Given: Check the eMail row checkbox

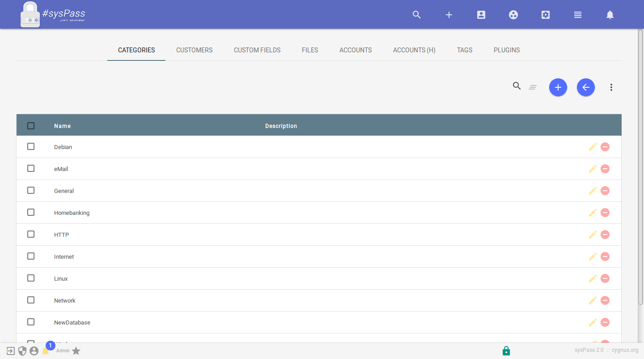Looking at the screenshot, I should click(x=31, y=168).
